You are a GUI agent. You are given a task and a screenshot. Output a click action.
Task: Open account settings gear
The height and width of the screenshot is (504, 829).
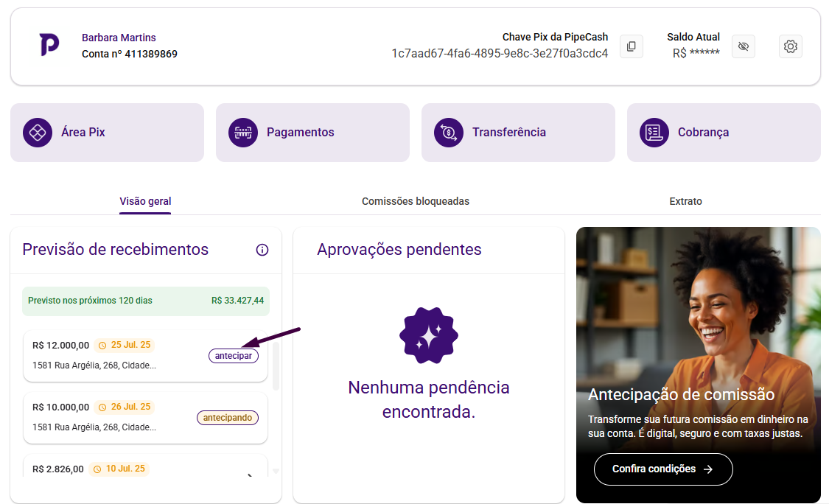pyautogui.click(x=791, y=46)
